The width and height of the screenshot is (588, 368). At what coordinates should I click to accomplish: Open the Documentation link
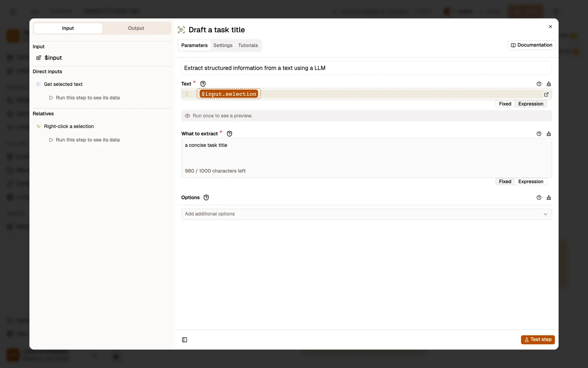click(x=531, y=45)
